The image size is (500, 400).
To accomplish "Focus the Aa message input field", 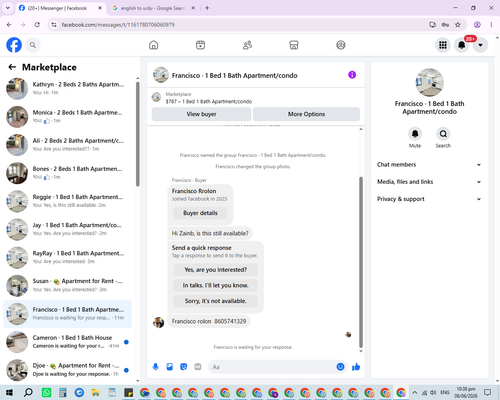I will click(273, 367).
